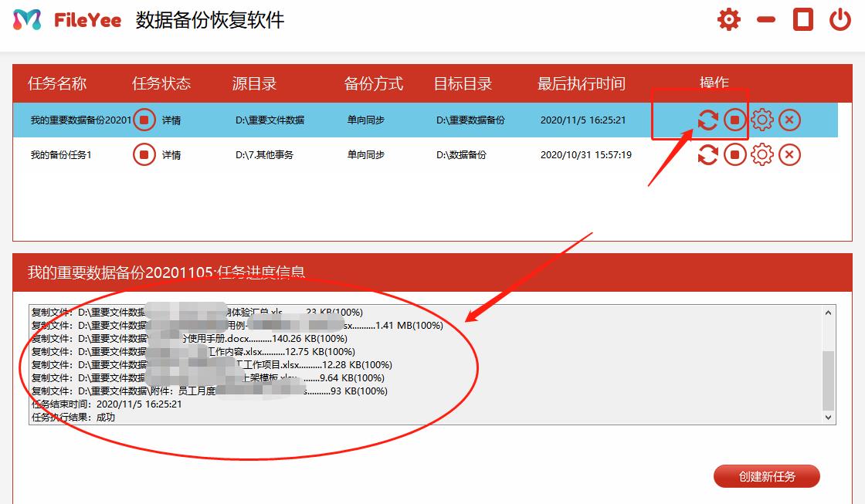The image size is (865, 504).
Task: Click inside the task progress log area
Action: [425, 363]
